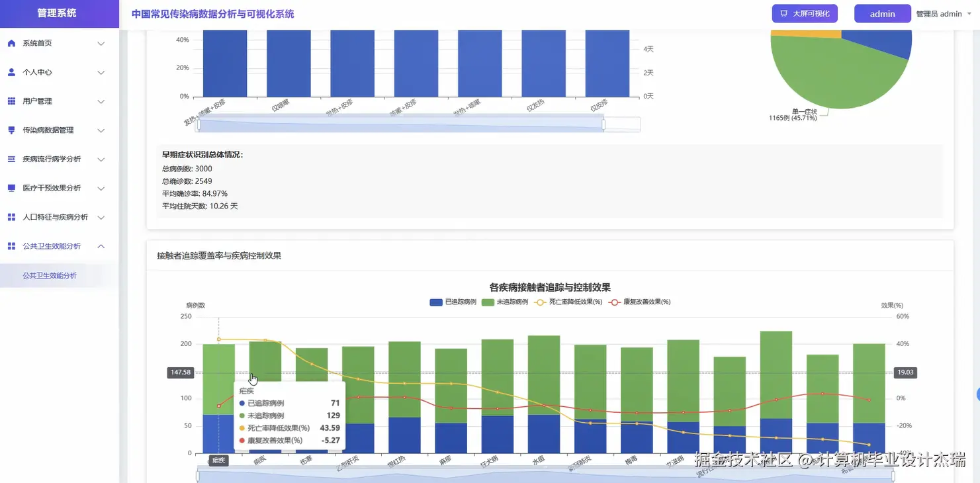Expand the 疾病流行病学分析 chevron
Image resolution: width=980 pixels, height=483 pixels.
101,159
